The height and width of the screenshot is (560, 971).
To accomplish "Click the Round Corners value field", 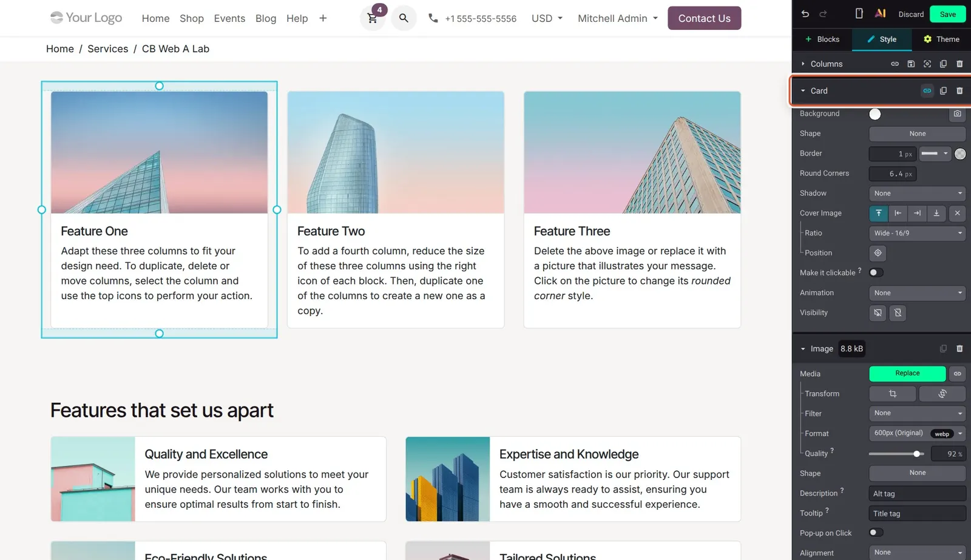I will point(893,174).
